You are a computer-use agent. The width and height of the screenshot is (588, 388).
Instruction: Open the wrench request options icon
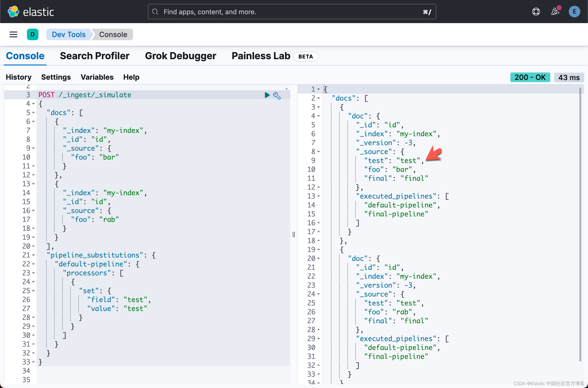tap(277, 96)
